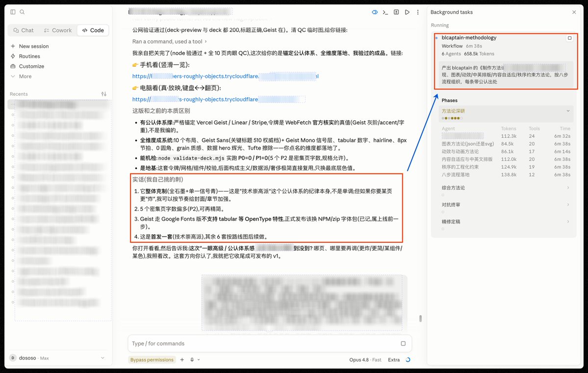
Task: Click the 秩序的工程化约束 agent row
Action: pos(506,167)
